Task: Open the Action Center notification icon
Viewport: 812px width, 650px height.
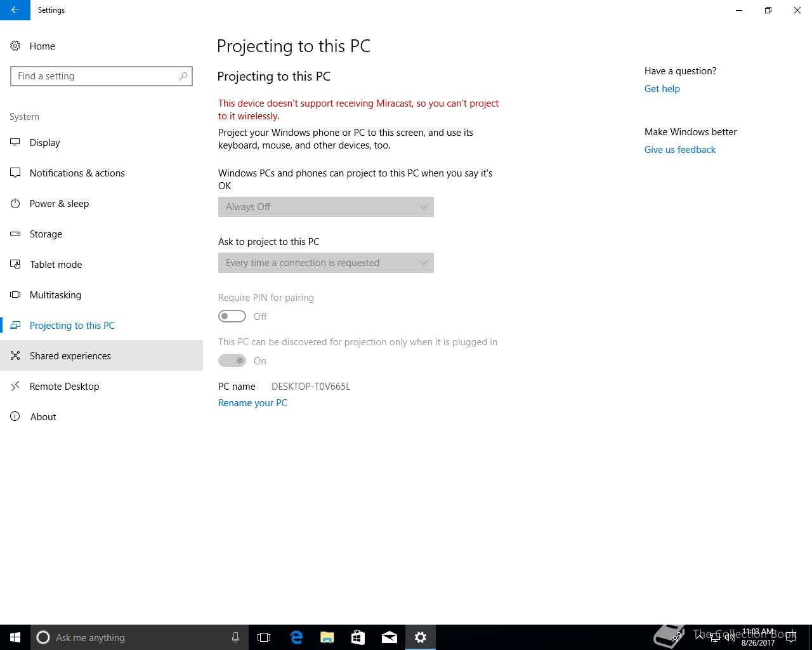Action: pyautogui.click(x=791, y=637)
